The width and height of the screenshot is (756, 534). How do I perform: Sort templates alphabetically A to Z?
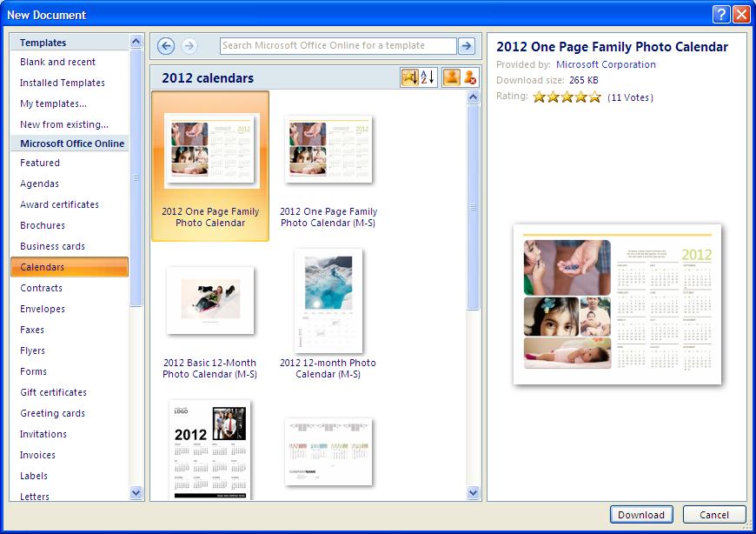click(428, 77)
